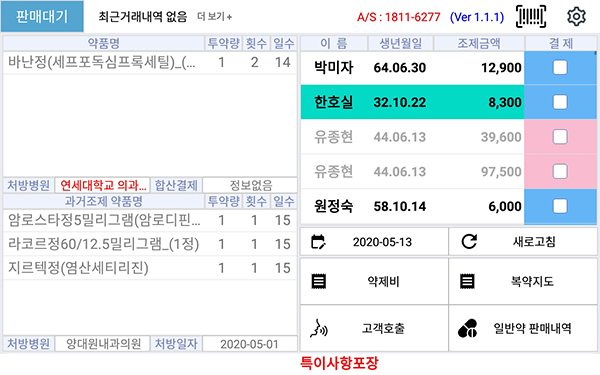
Task: Click the document icon next to 복약지도
Action: [x=467, y=281]
